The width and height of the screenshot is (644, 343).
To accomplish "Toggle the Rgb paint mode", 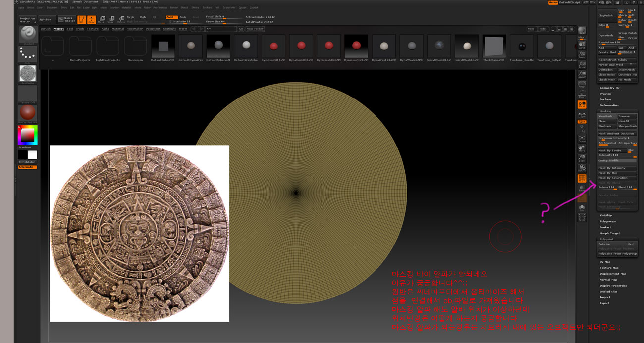I will (x=143, y=17).
